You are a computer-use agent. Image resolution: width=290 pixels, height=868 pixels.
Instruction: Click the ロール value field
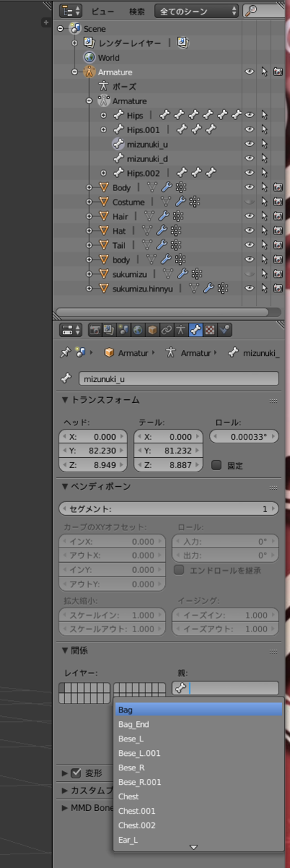click(x=244, y=437)
